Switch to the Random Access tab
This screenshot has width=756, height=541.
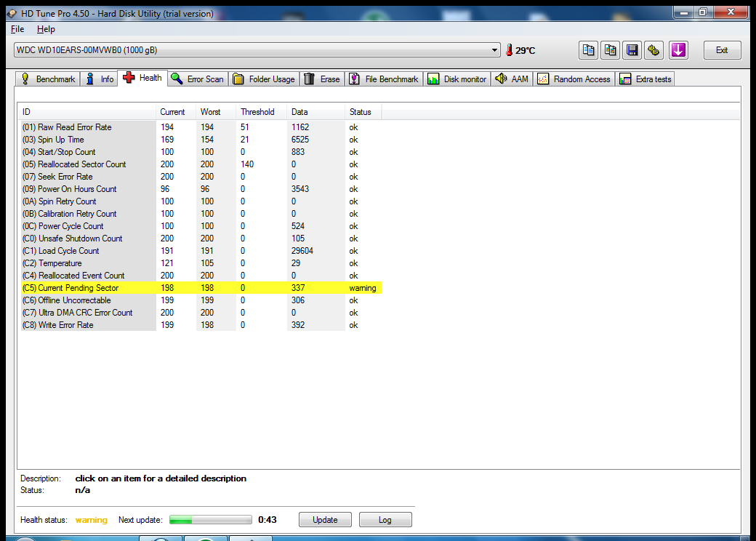[x=574, y=79]
